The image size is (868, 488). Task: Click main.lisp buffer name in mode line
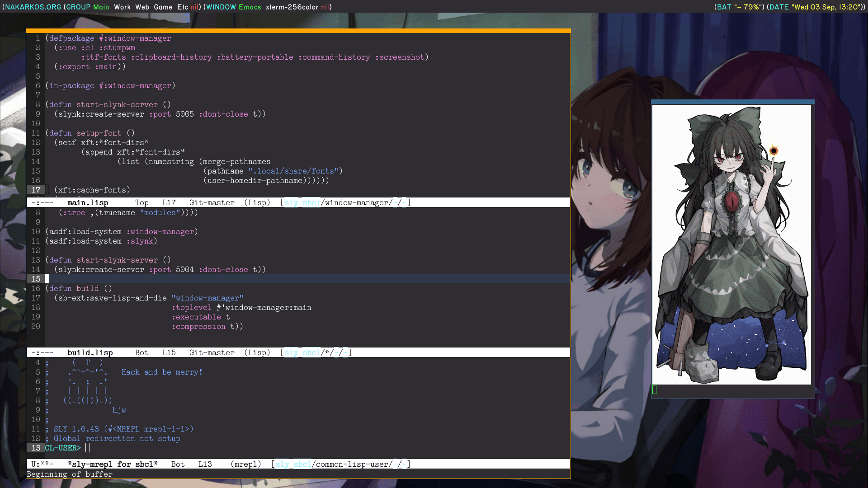[88, 203]
